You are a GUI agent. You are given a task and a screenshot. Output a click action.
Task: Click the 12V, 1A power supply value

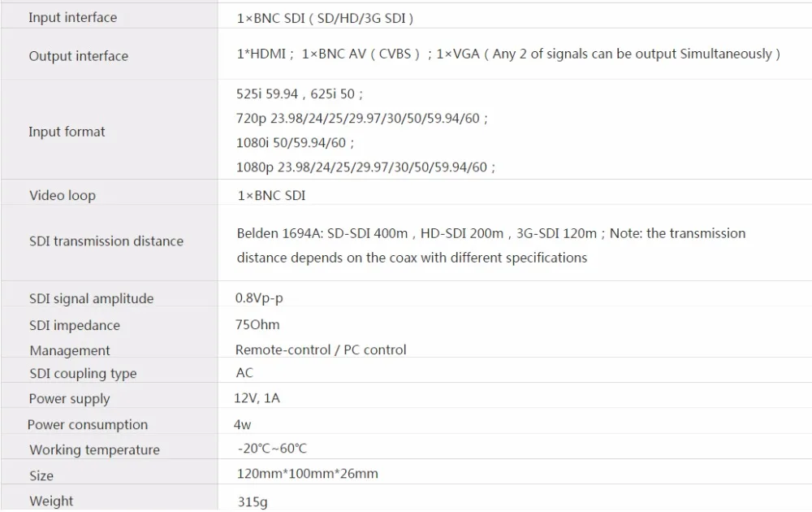coord(257,398)
